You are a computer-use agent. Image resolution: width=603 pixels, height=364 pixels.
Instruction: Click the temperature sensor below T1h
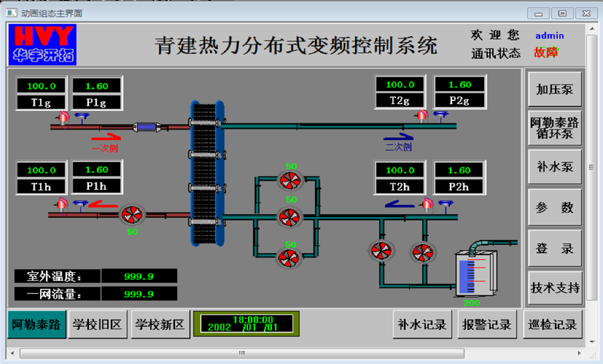[62, 204]
